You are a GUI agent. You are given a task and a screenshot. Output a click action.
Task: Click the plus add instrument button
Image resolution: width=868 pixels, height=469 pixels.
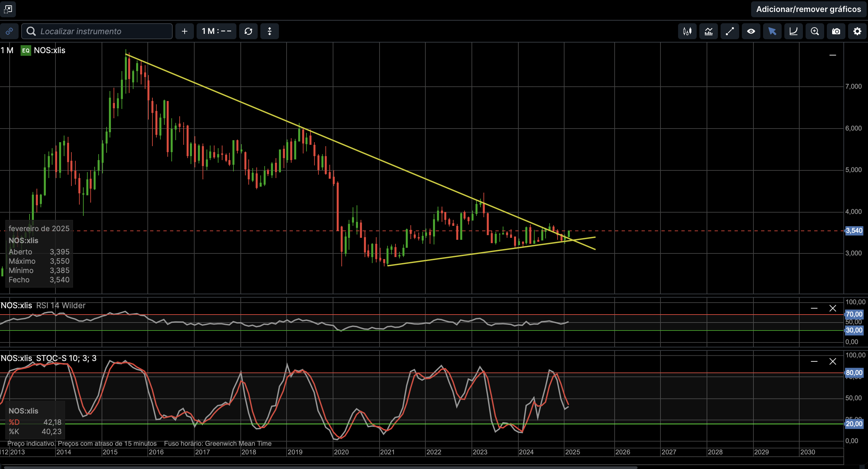[x=184, y=31]
